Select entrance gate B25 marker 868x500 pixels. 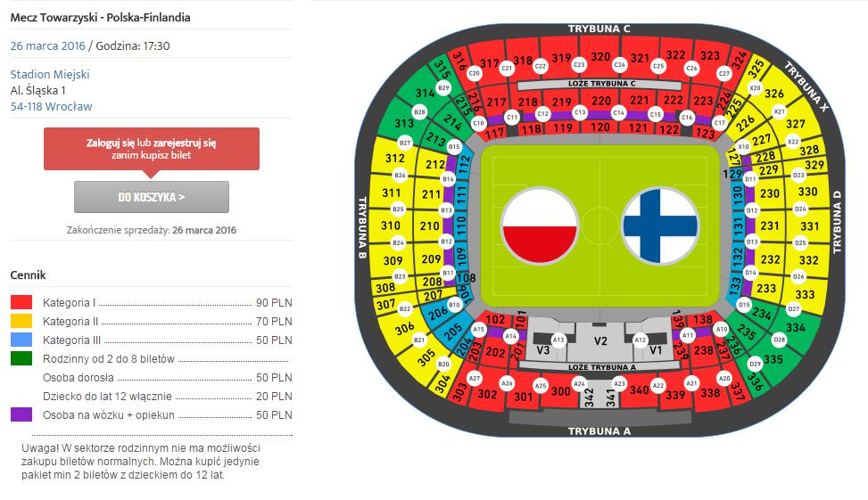tap(398, 209)
